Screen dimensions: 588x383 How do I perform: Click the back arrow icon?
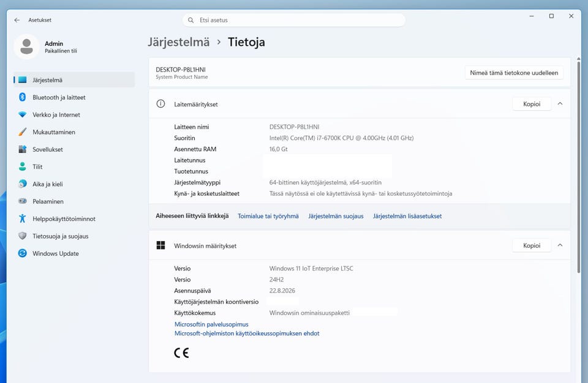17,20
